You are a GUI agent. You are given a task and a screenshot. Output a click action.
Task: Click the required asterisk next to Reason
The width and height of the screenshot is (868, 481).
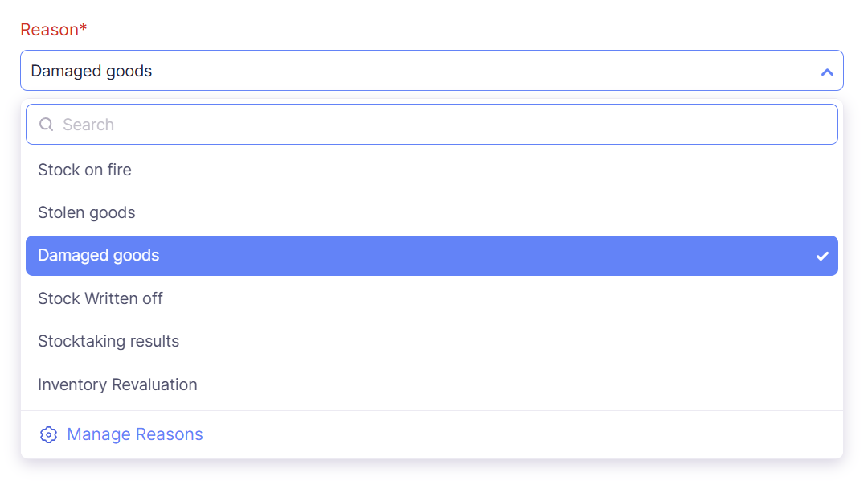click(84, 29)
